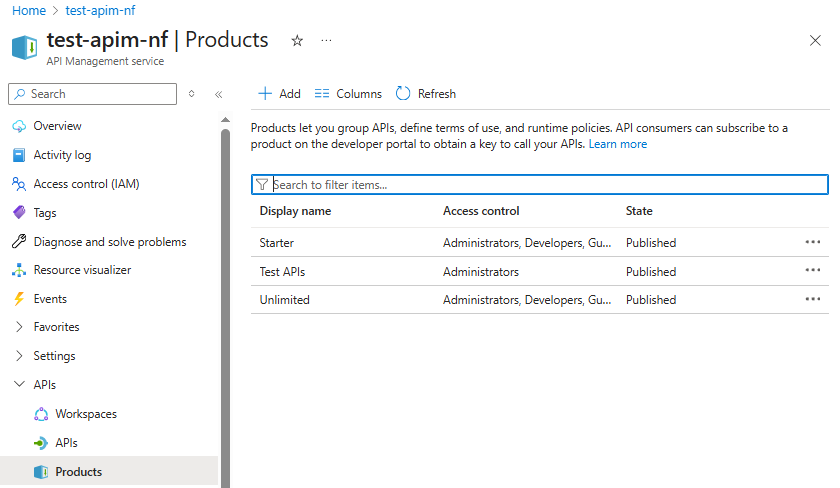Follow the Learn more link
The image size is (840, 488).
pyautogui.click(x=618, y=144)
